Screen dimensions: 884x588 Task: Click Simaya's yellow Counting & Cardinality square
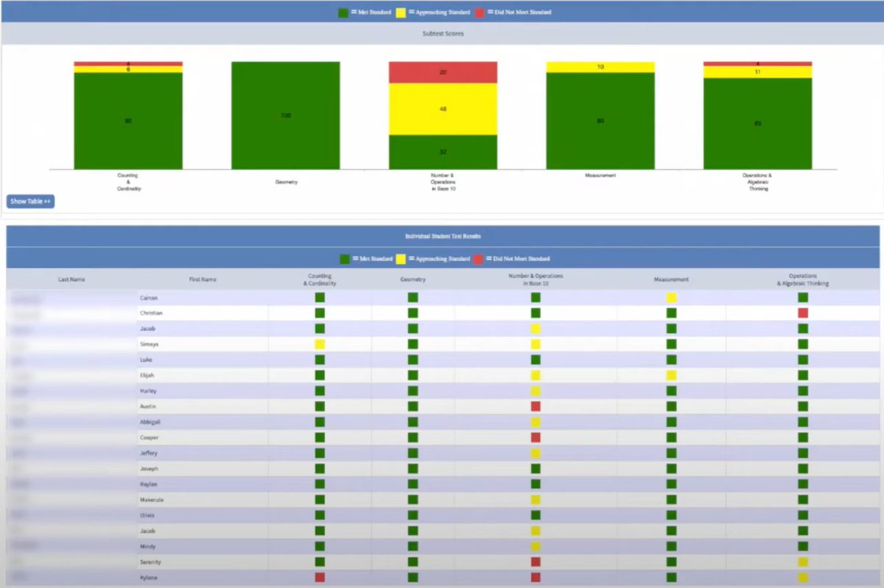coord(320,344)
